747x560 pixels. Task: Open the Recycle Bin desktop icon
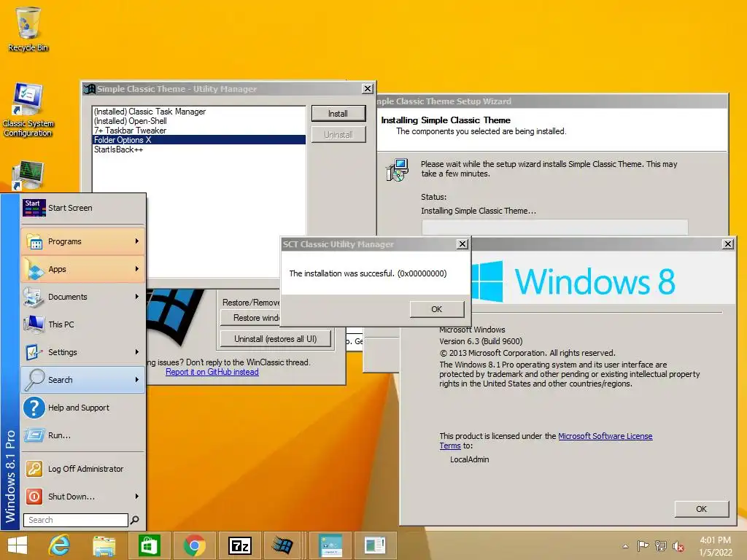[x=28, y=29]
